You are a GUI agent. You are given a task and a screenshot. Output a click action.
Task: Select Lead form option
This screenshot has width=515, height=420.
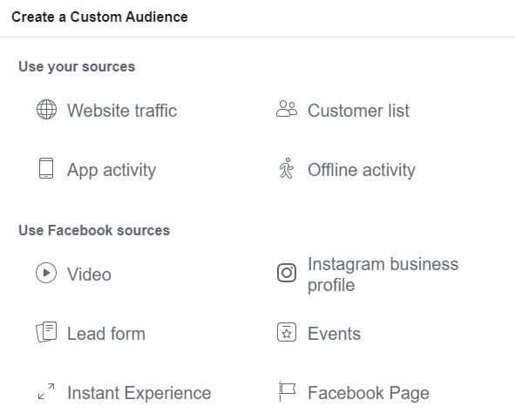(x=106, y=334)
